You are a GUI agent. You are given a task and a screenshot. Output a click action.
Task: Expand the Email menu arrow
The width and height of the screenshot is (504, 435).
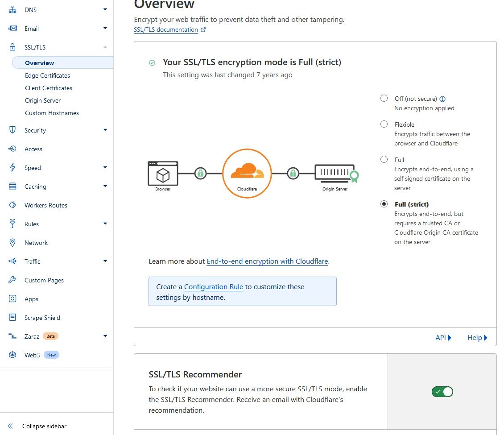tap(105, 28)
